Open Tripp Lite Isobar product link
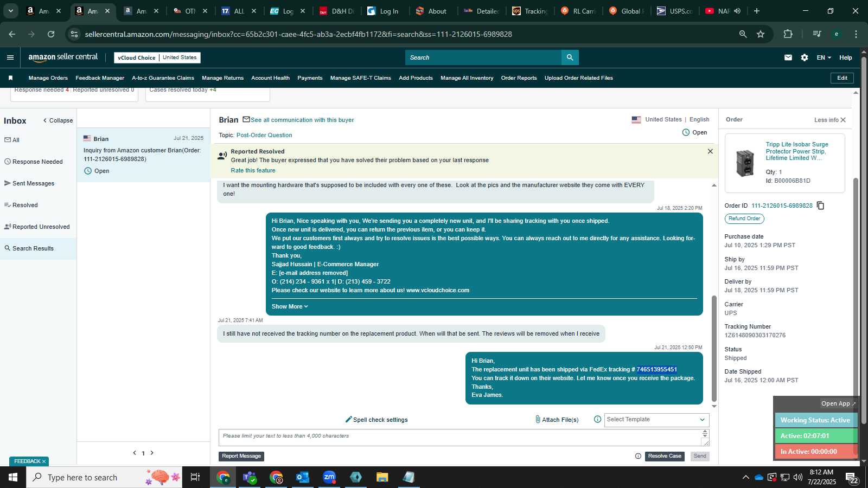 coord(797,151)
